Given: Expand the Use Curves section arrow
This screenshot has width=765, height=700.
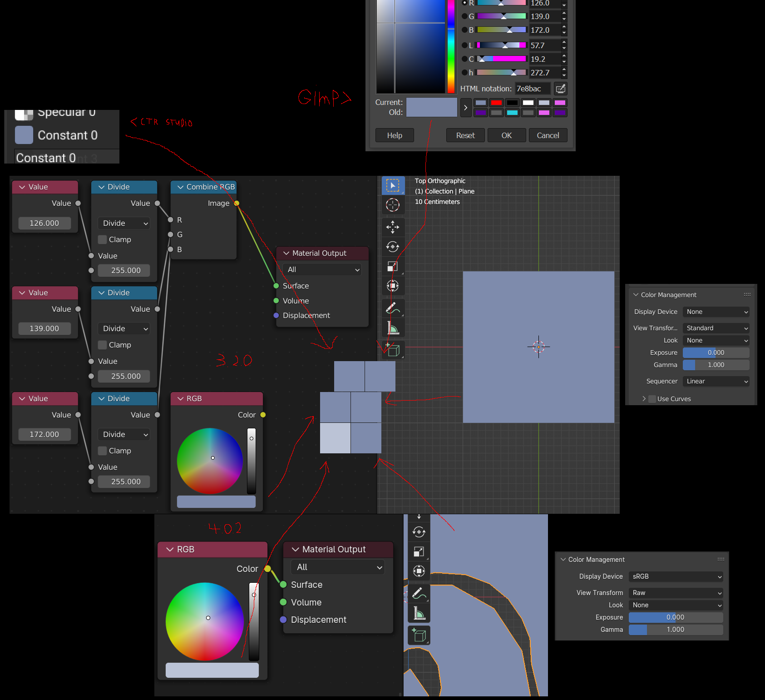Looking at the screenshot, I should (x=644, y=398).
